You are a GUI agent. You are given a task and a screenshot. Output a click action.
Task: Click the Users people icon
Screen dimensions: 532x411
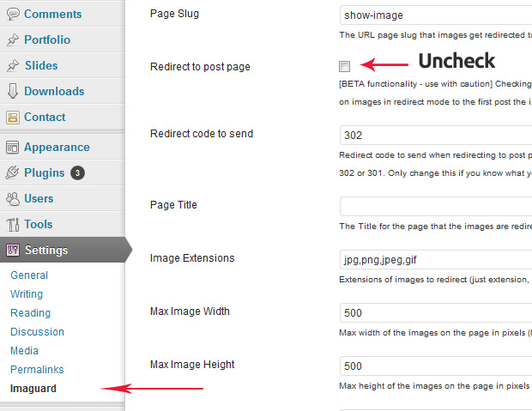coord(13,199)
